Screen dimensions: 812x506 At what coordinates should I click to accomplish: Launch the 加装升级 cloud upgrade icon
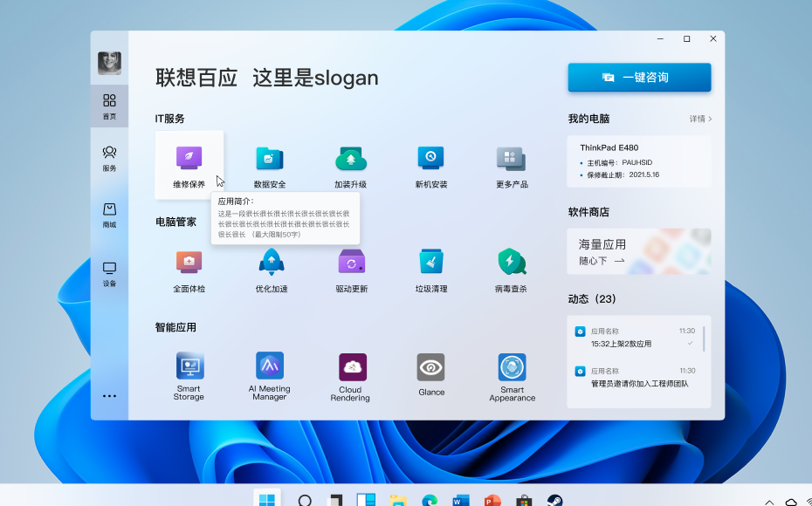(x=351, y=158)
